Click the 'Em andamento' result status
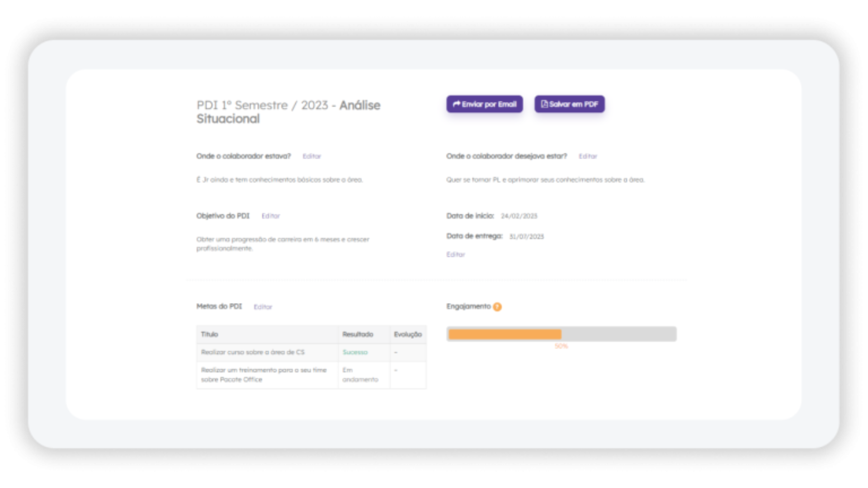This screenshot has width=868, height=488. [360, 375]
